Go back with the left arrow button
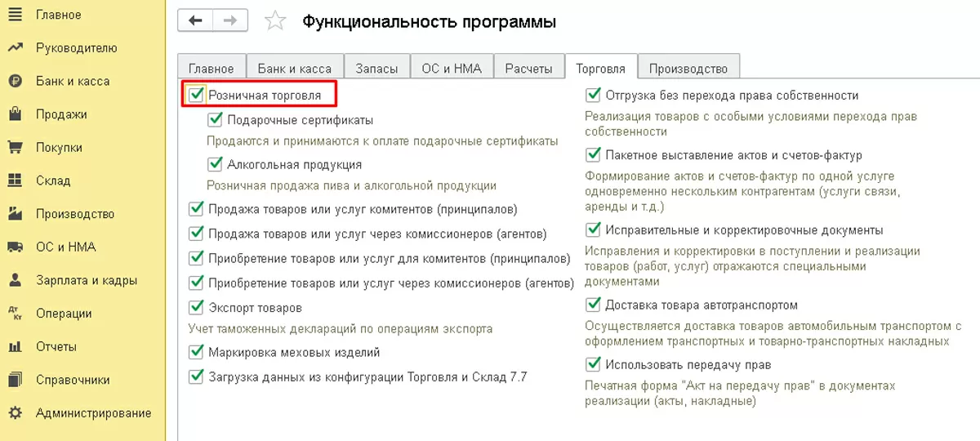This screenshot has width=980, height=441. pyautogui.click(x=196, y=20)
